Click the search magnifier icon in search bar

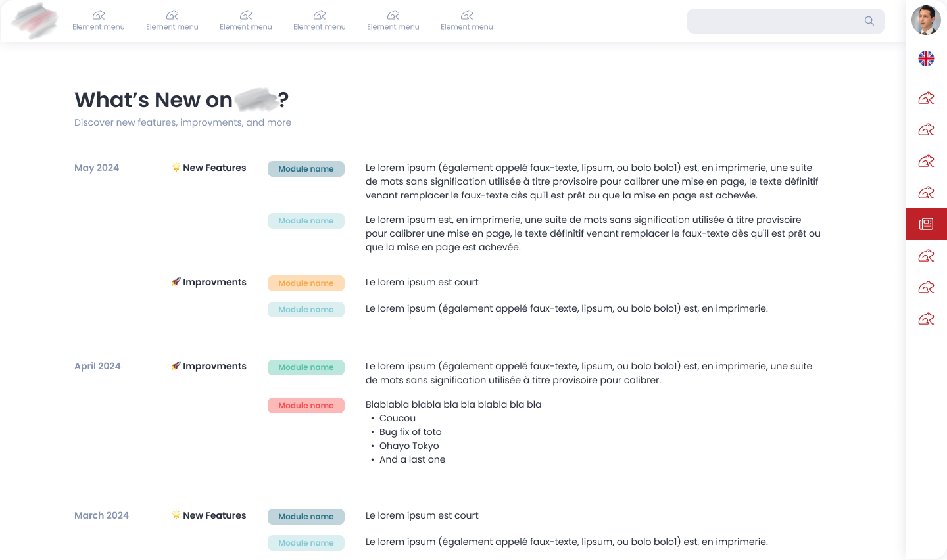coord(869,20)
